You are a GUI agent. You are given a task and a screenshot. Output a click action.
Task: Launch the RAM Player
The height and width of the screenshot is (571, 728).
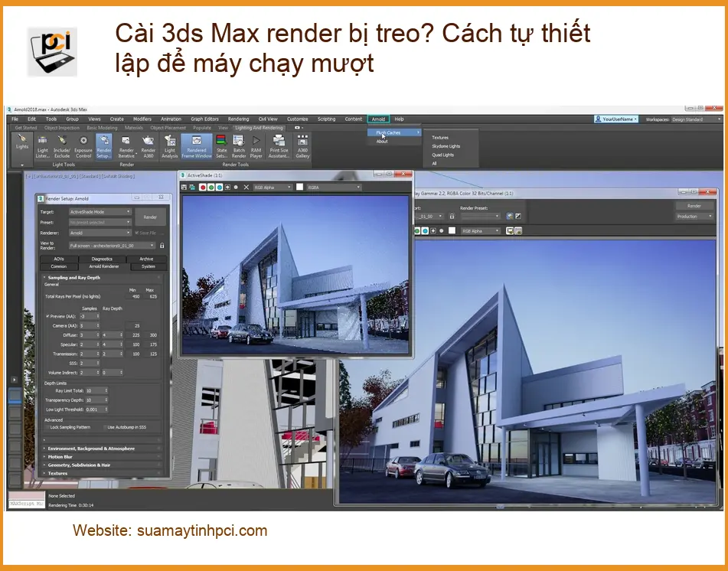point(256,146)
